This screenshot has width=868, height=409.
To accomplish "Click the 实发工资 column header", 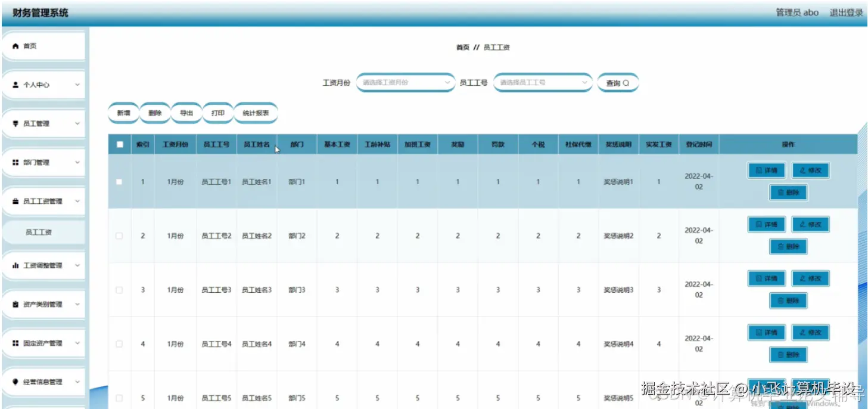I will pos(658,144).
